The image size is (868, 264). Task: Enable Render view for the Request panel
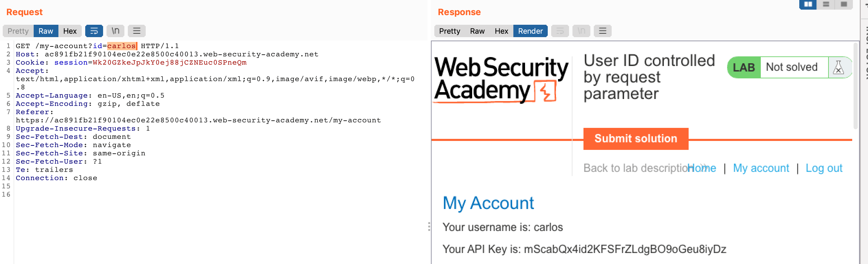pyautogui.click(x=530, y=31)
